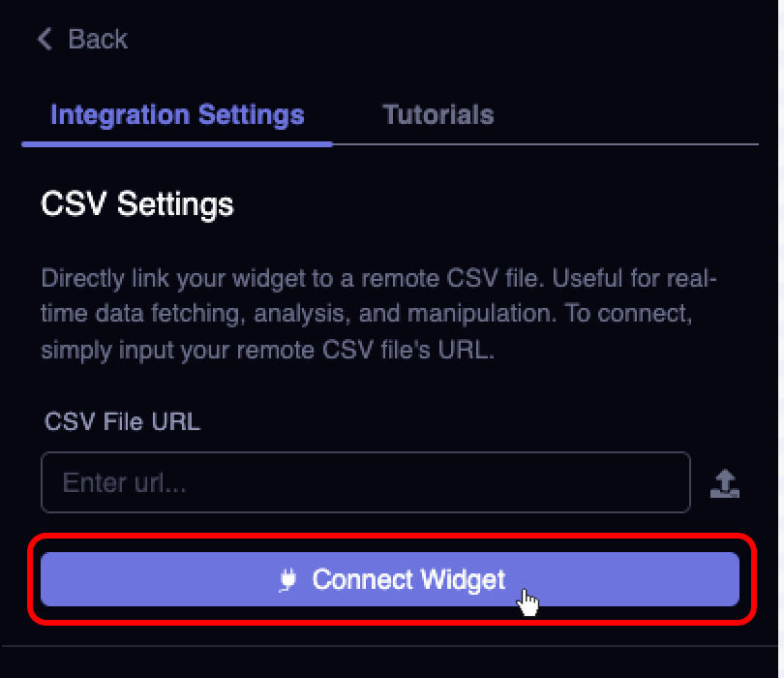784x678 pixels.
Task: Return to previous screen via Back
Action: tap(83, 39)
